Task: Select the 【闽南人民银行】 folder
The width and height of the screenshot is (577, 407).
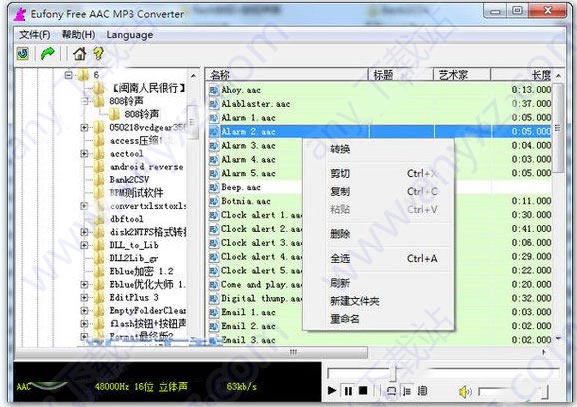Action: (x=148, y=88)
